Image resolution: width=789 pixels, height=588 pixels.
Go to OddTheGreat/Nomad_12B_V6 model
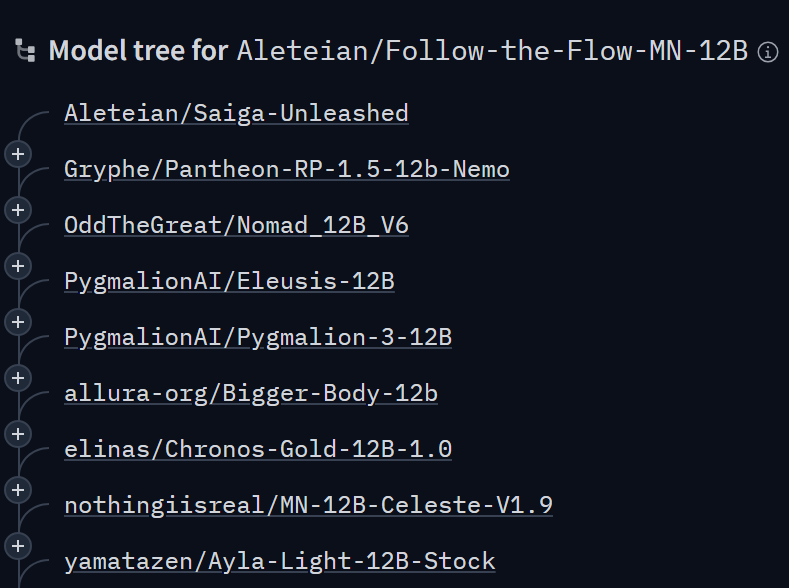pyautogui.click(x=236, y=225)
